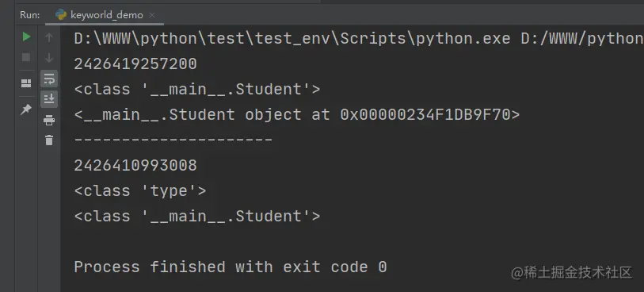Click the python.exe command path line

click(x=359, y=39)
